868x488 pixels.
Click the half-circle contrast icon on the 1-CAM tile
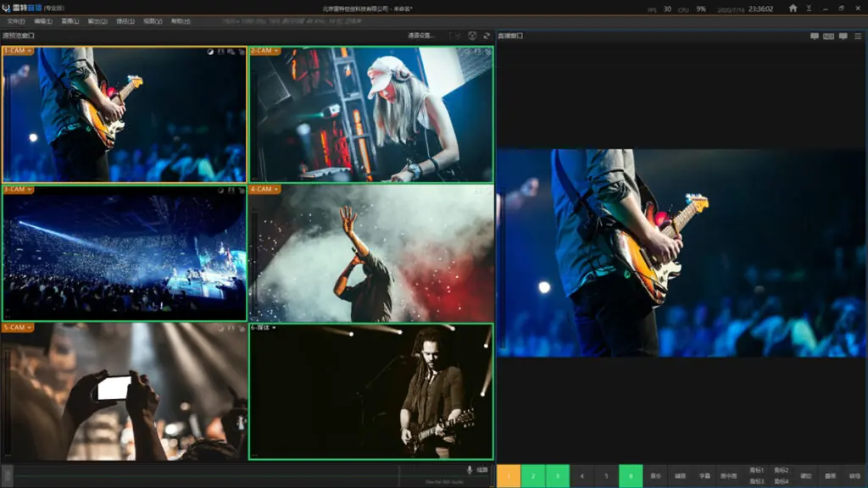(x=210, y=52)
